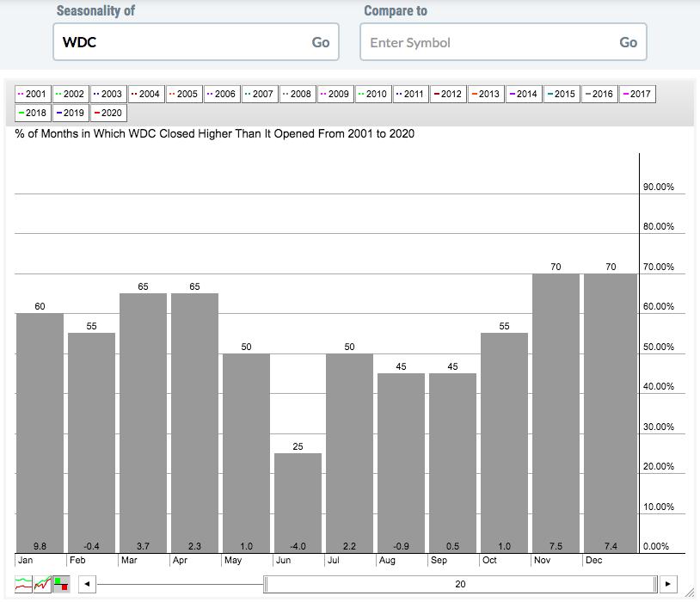Select the separate-lines chart mode icon
Viewport: 700px width, 602px height.
(23, 584)
